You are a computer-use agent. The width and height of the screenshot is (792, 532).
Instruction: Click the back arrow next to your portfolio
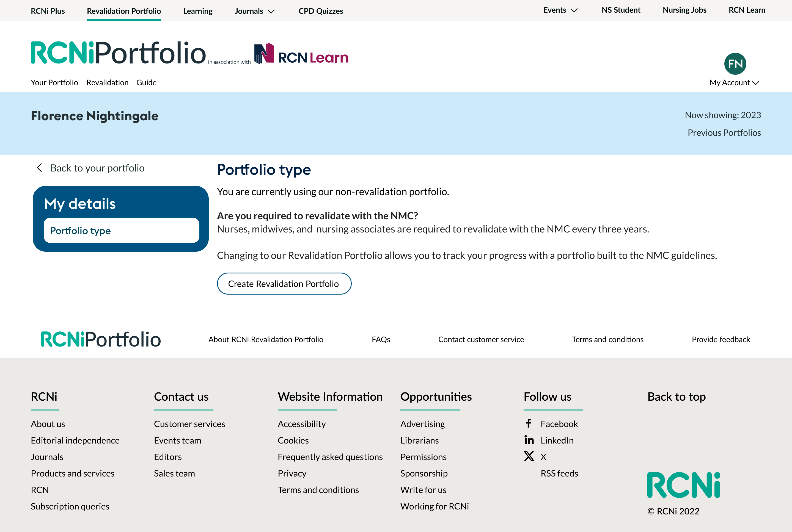(x=39, y=168)
